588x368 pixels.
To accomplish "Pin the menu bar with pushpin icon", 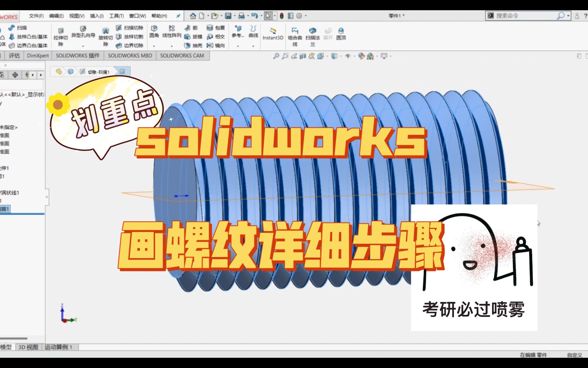I will [x=178, y=16].
